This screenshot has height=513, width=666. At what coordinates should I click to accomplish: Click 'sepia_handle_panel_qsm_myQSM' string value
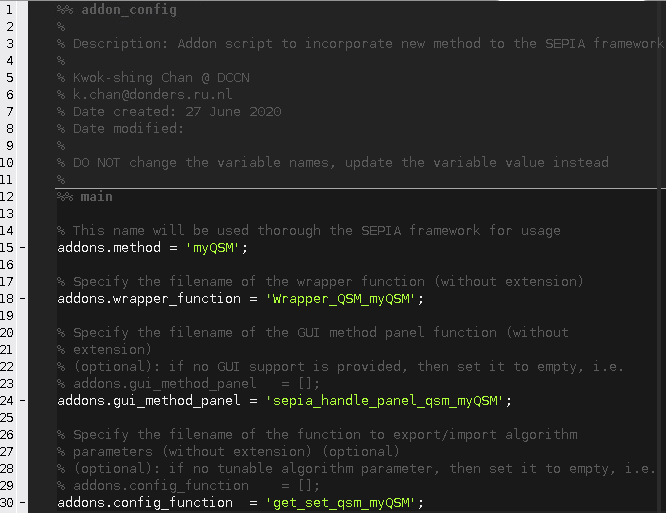pos(385,400)
